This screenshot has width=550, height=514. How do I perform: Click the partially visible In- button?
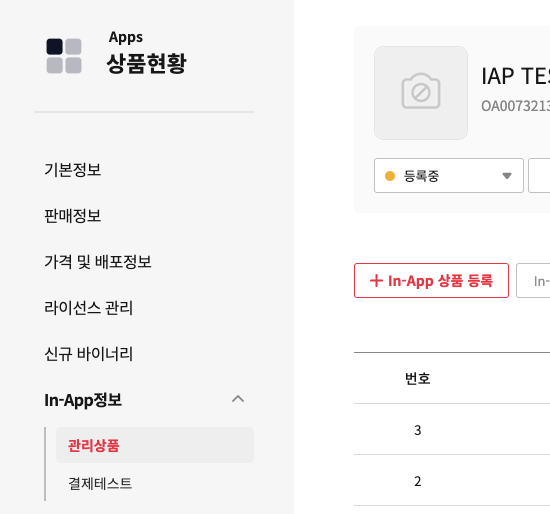point(533,281)
